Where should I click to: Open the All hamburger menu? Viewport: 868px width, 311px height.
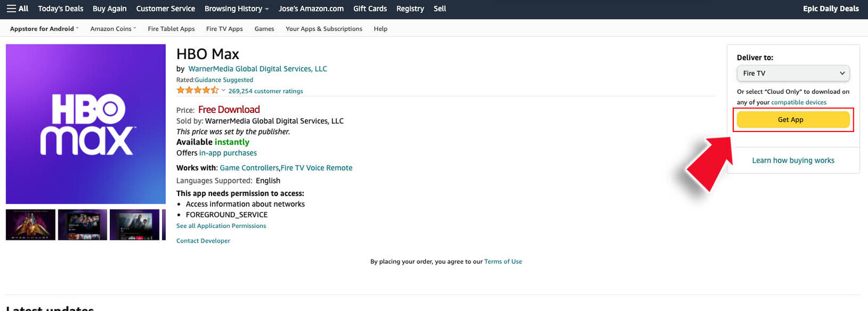coord(17,9)
